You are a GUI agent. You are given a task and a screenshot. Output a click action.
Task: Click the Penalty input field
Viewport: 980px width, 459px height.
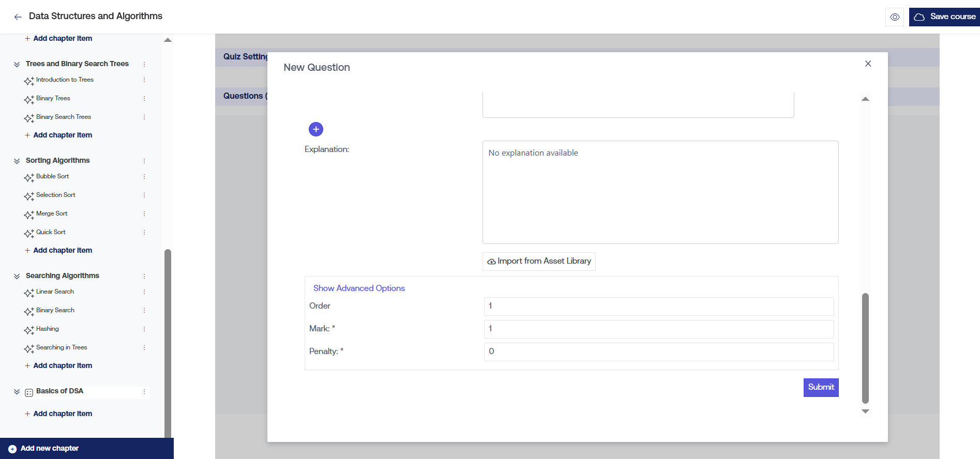[658, 351]
